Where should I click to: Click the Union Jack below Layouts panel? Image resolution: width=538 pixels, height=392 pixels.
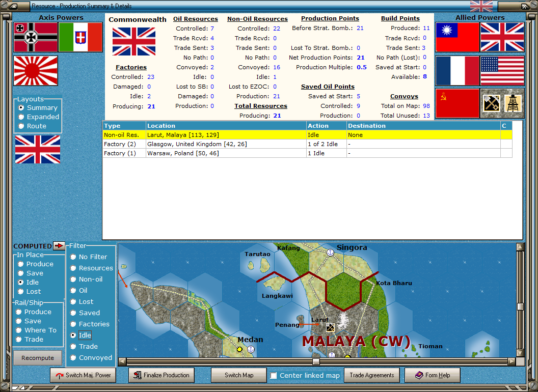(x=38, y=149)
